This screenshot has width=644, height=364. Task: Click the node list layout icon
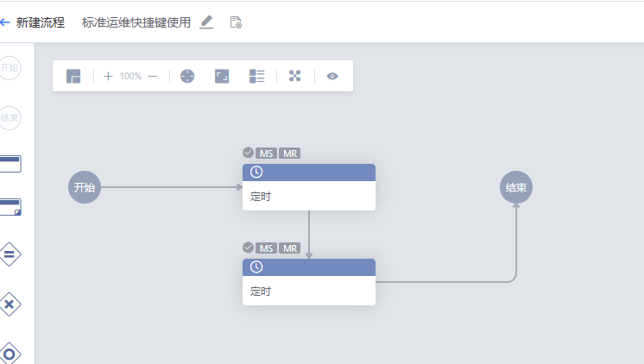(x=257, y=76)
